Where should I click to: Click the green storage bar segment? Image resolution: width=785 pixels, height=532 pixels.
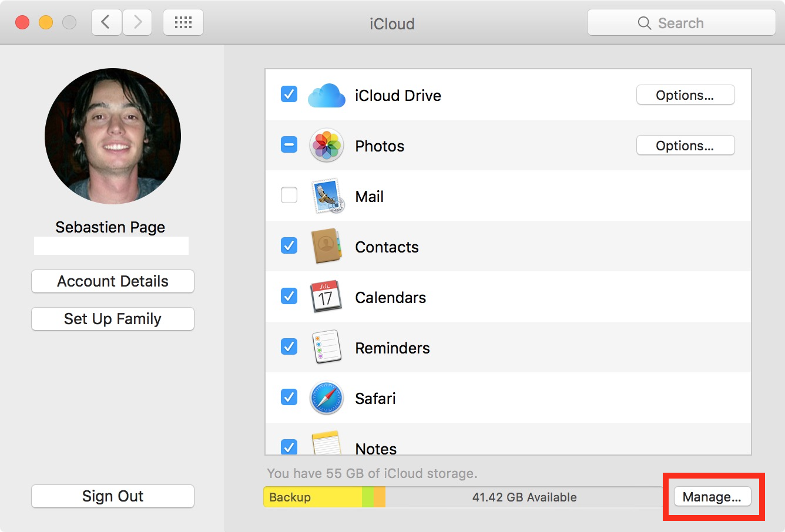pyautogui.click(x=368, y=497)
